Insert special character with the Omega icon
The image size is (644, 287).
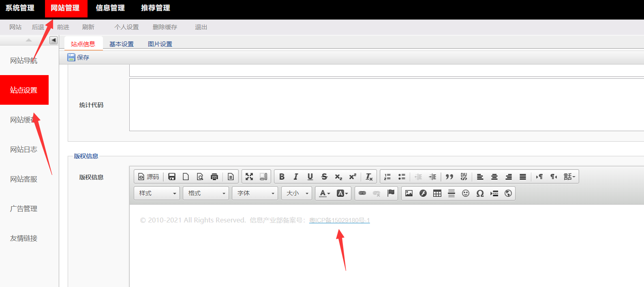480,193
